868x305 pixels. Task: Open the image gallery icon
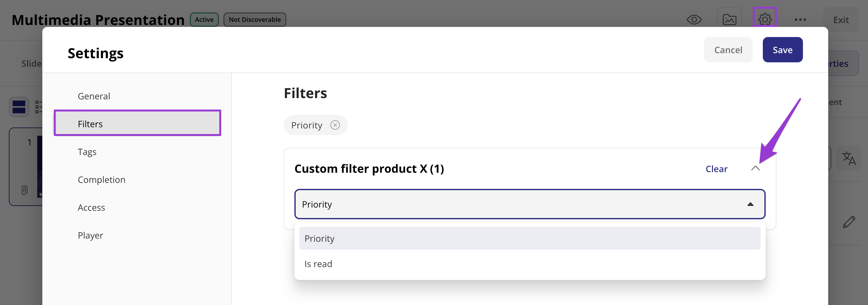(x=730, y=20)
